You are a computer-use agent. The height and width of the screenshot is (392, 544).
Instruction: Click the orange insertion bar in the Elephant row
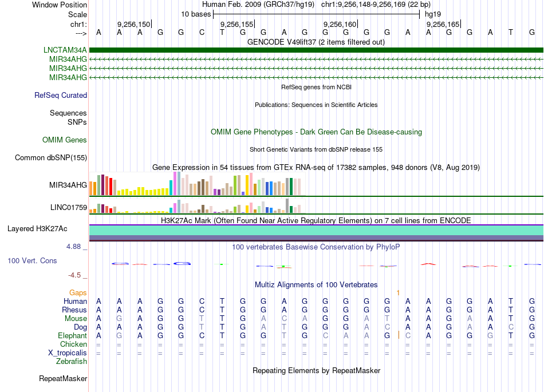coord(399,335)
